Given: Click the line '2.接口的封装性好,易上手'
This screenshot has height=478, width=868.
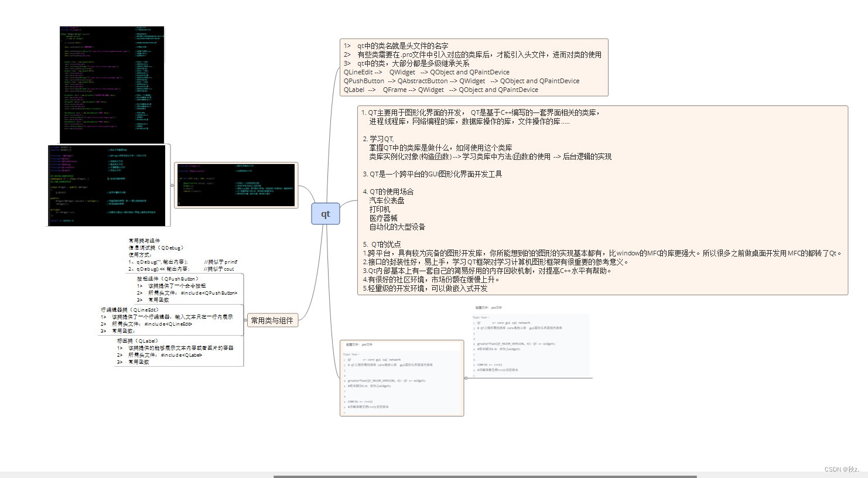Looking at the screenshot, I should click(x=495, y=262).
